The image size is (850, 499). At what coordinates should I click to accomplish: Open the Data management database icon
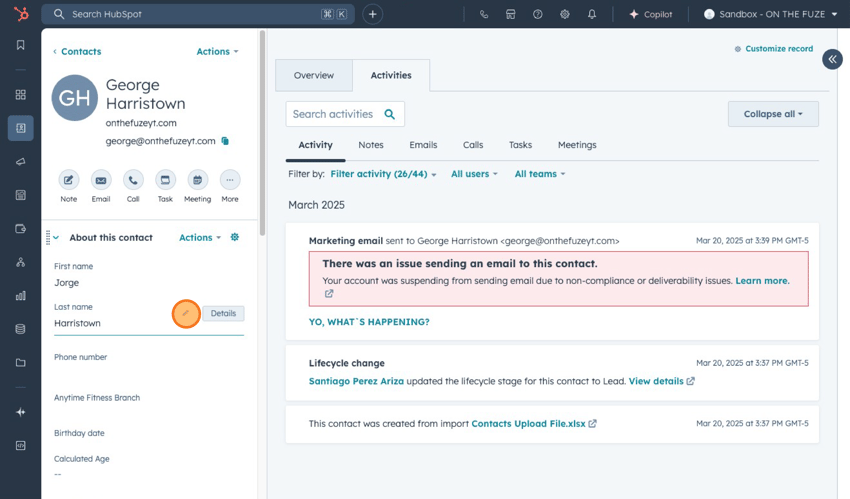pyautogui.click(x=21, y=329)
